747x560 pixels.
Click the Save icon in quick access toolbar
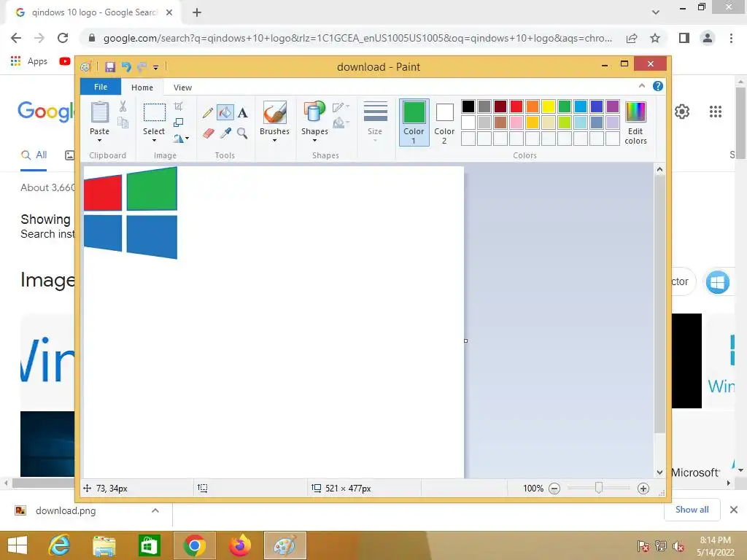110,67
